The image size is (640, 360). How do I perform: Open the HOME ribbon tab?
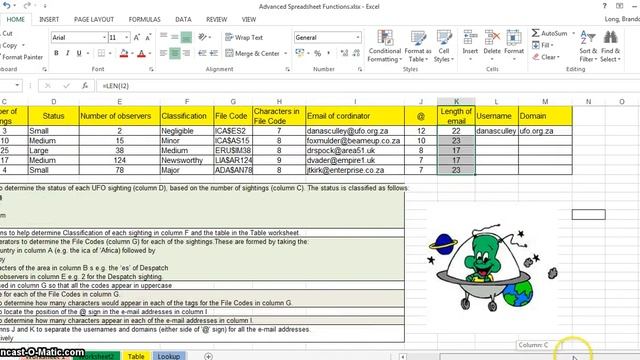[16, 19]
